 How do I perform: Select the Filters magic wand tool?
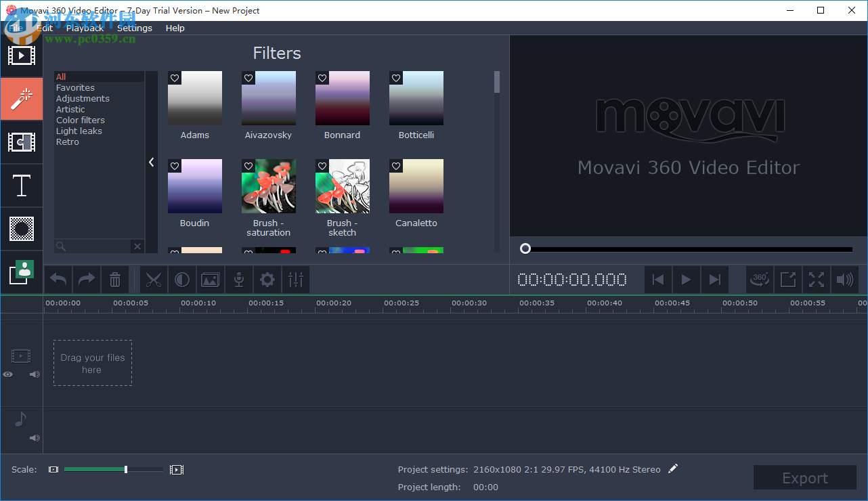point(22,99)
